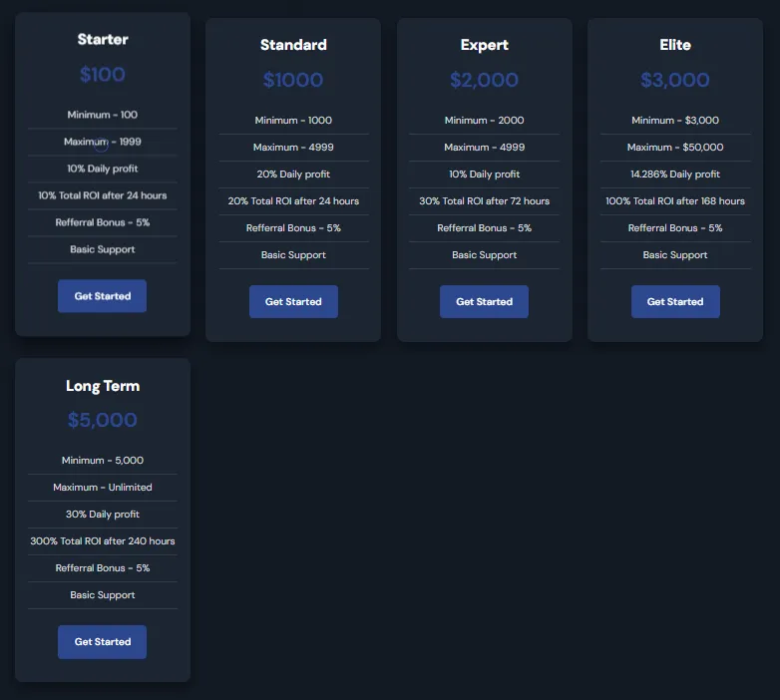The height and width of the screenshot is (700, 780).
Task: Hit Get Started on the Long Term plan
Action: [102, 642]
